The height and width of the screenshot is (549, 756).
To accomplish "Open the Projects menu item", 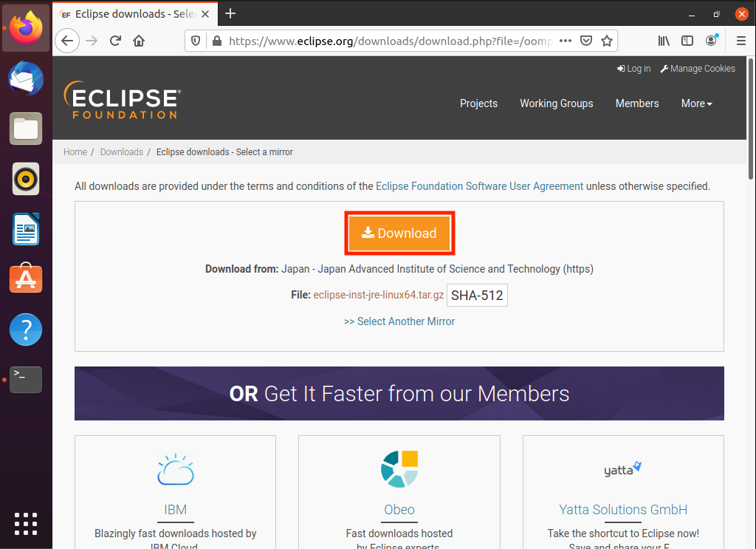I will point(478,103).
